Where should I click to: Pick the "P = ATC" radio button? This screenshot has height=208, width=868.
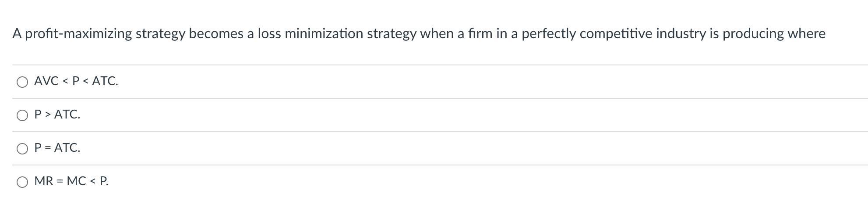coord(22,149)
